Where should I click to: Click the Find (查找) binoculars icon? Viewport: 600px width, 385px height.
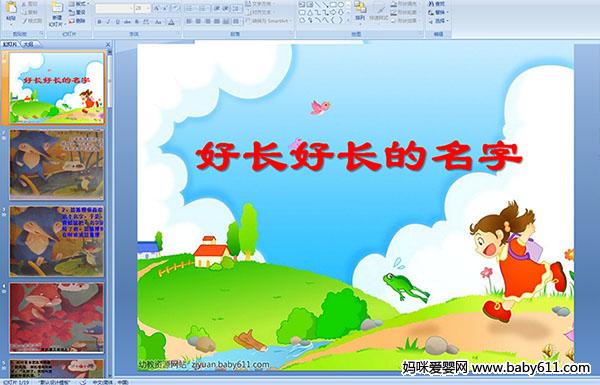[438, 4]
